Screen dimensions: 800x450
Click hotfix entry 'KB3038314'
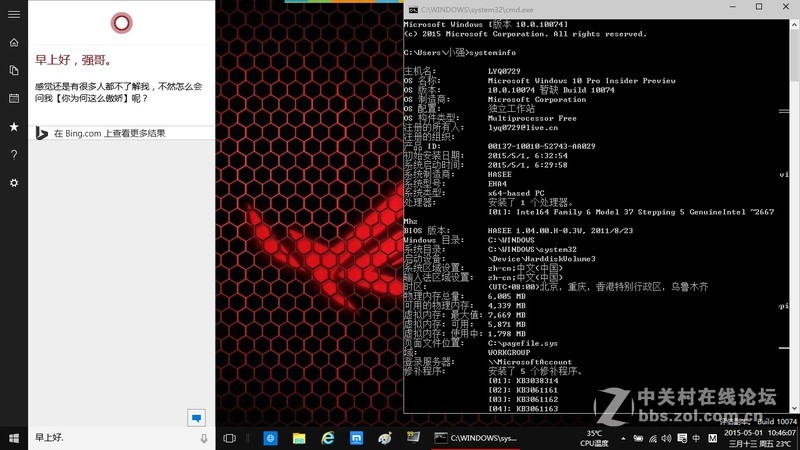coord(537,381)
